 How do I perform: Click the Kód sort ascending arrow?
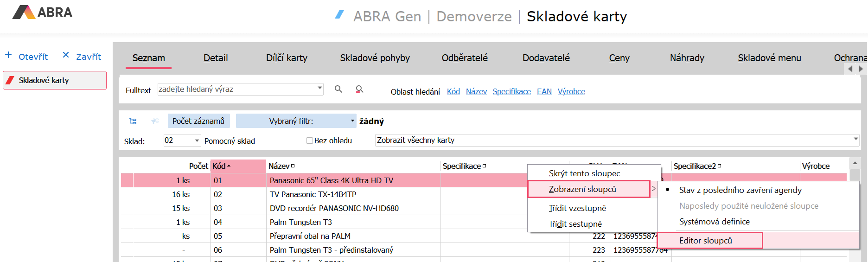pos(229,166)
